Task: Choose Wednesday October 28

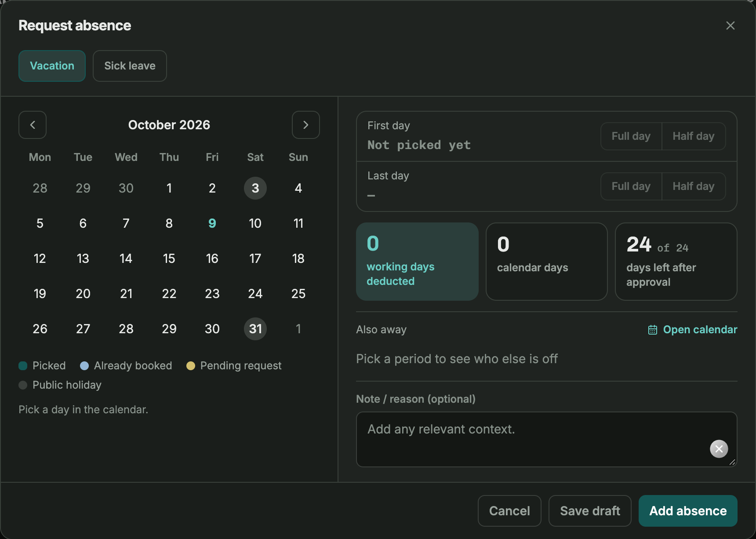Action: click(x=126, y=329)
